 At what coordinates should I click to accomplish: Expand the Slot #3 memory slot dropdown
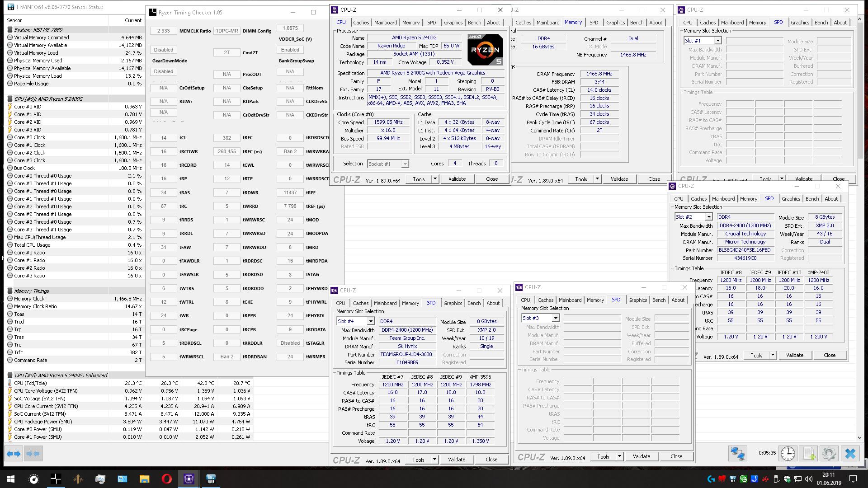click(555, 318)
